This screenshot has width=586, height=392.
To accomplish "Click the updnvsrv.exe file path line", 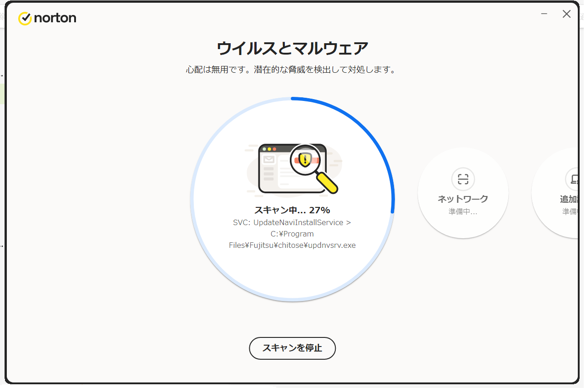I will tap(292, 245).
